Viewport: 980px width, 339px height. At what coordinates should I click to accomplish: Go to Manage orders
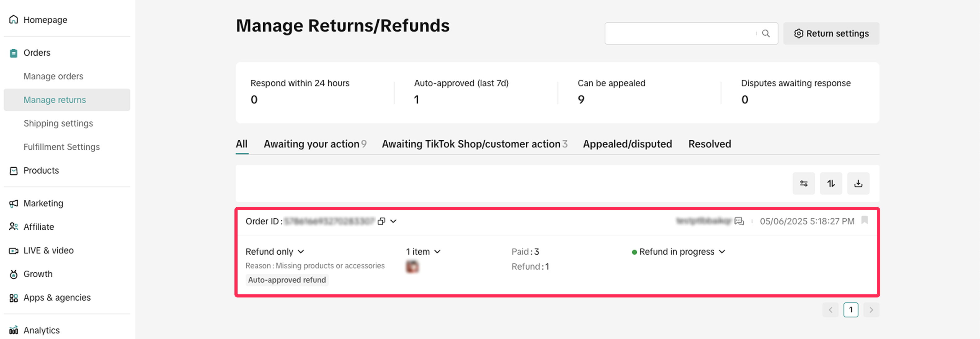click(53, 77)
